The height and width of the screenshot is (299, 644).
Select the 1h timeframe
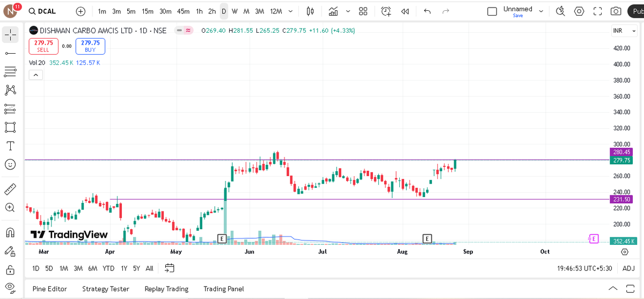point(199,11)
